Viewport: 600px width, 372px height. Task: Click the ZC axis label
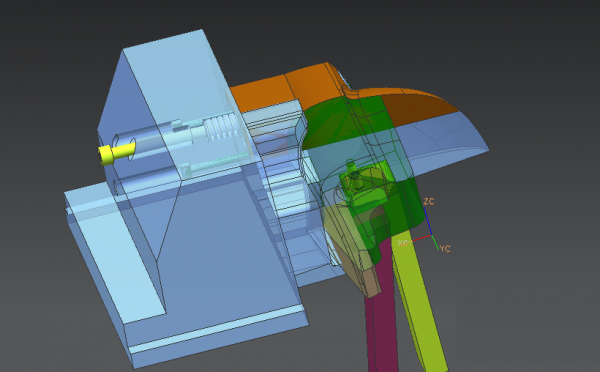pyautogui.click(x=429, y=201)
